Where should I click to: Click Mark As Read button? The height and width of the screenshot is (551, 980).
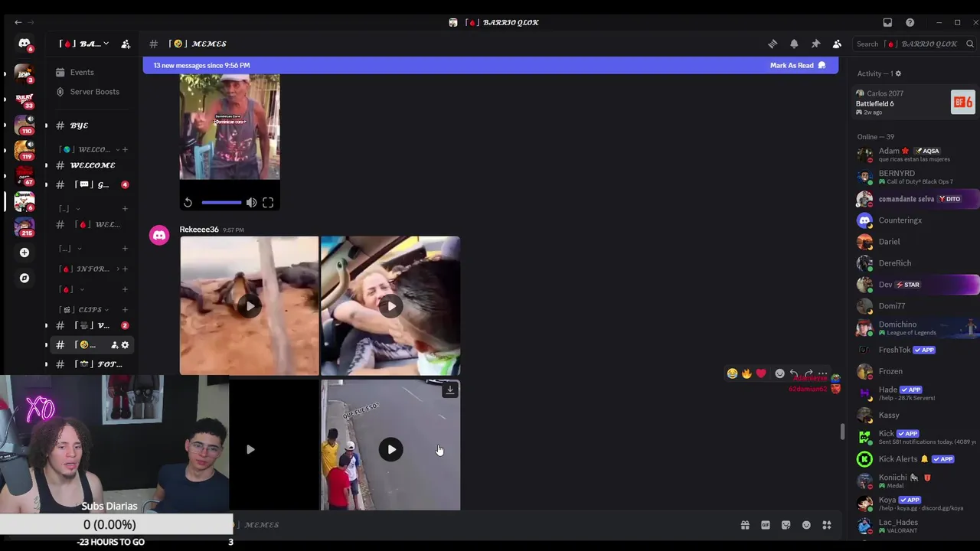[798, 65]
